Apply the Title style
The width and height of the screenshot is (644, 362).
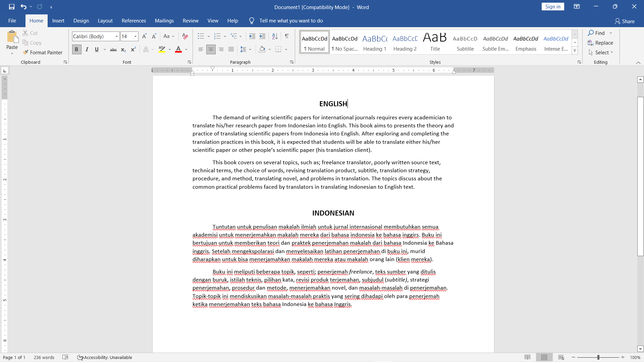(435, 42)
